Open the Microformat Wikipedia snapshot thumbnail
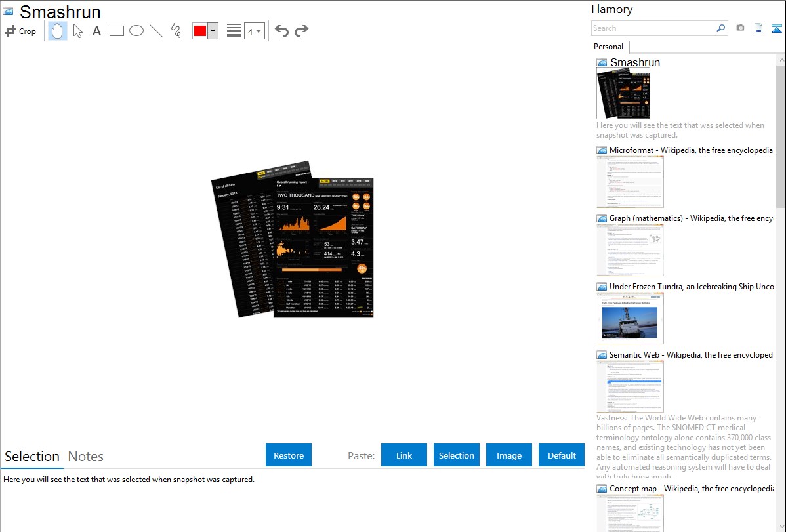 (x=630, y=182)
